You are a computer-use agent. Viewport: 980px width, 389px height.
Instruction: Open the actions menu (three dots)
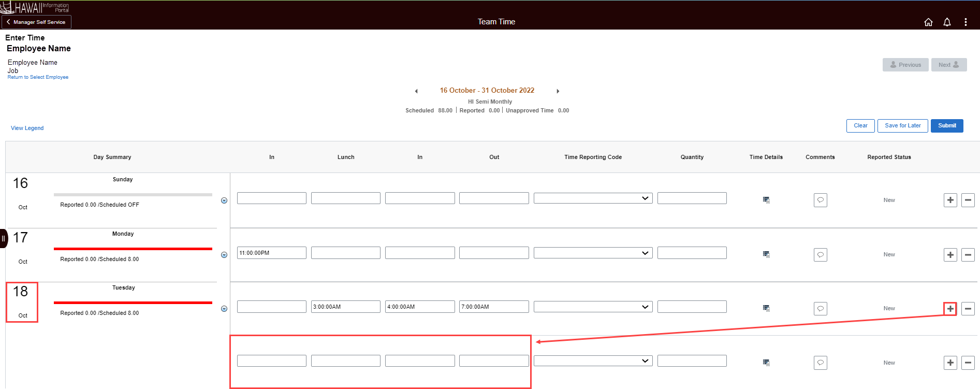click(966, 22)
